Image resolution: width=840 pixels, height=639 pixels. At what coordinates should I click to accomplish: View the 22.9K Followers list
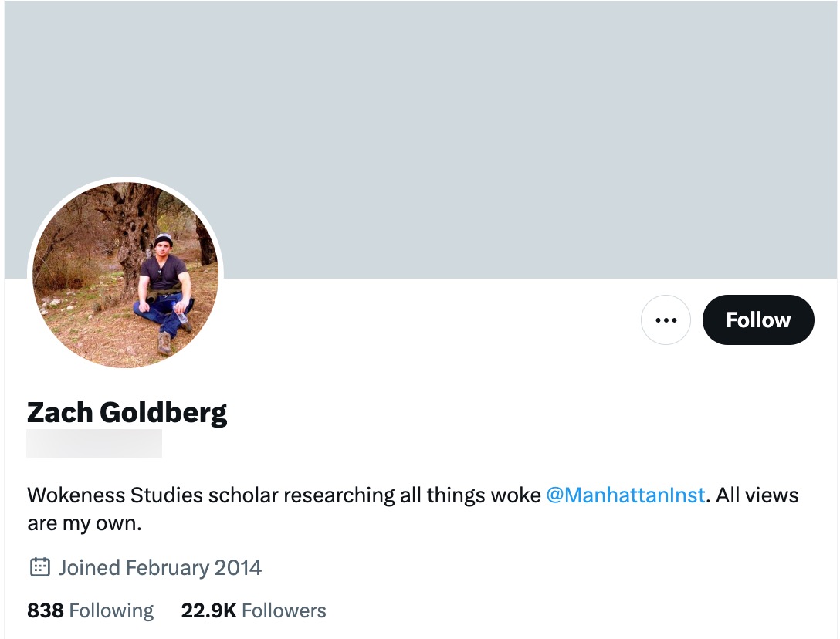click(x=255, y=610)
